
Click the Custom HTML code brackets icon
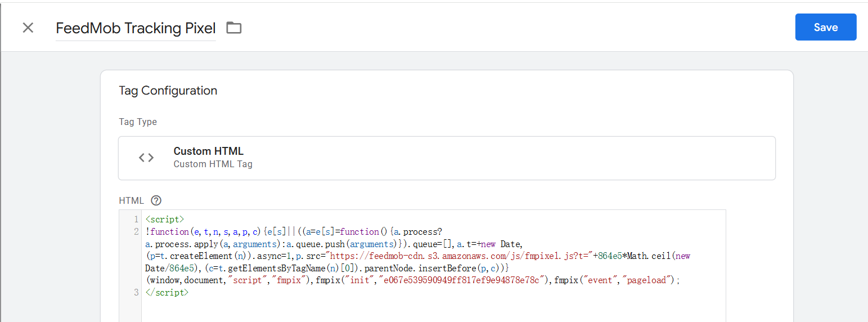pos(146,158)
